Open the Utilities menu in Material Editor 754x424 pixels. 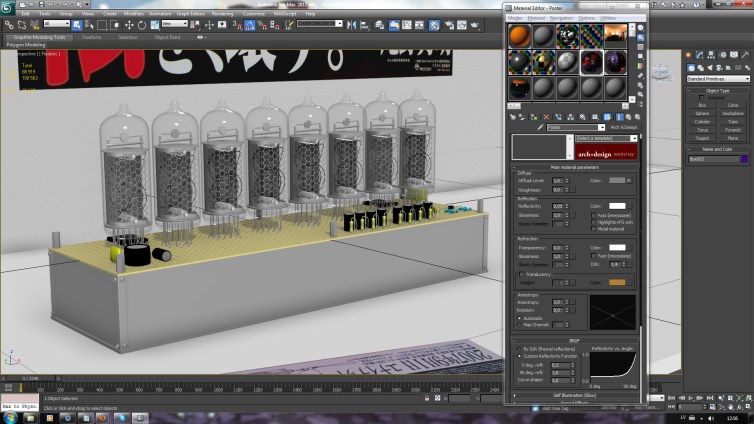[608, 18]
